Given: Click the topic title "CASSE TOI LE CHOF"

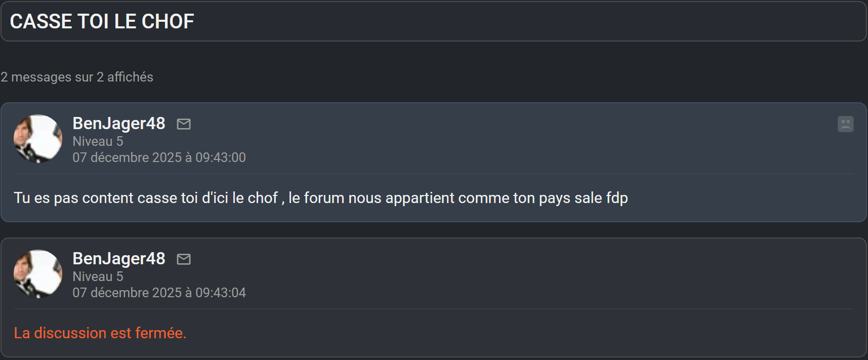Looking at the screenshot, I should 102,21.
